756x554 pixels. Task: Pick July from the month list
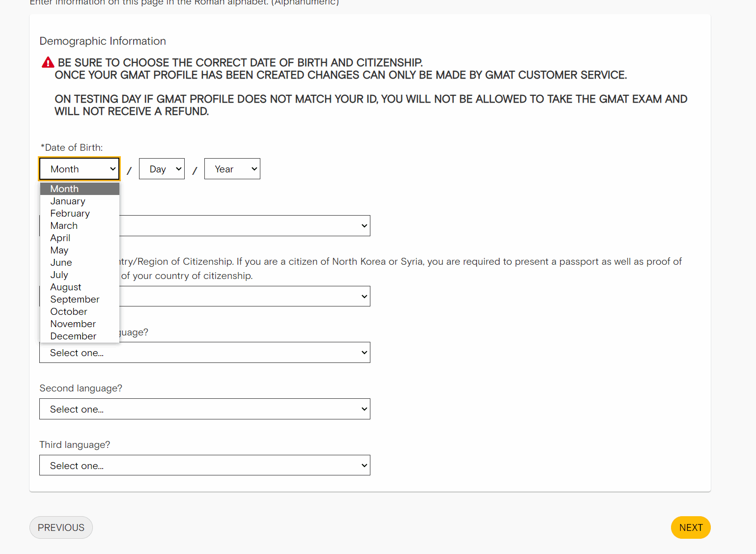coord(59,275)
